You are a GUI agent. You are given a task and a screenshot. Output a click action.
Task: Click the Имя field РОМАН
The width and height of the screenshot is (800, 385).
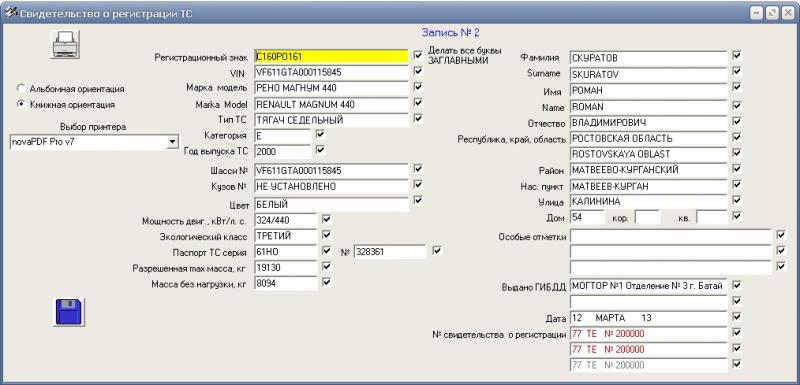(x=648, y=91)
